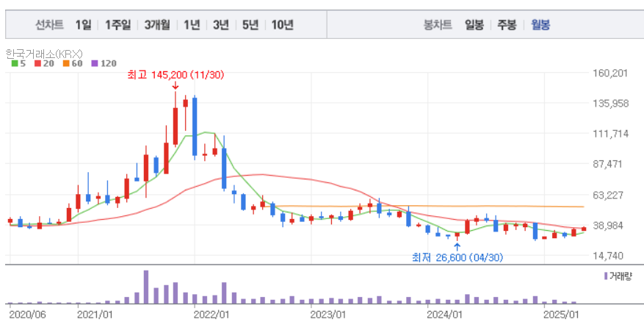The height and width of the screenshot is (333, 644).
Task: Select the 주봉 weekly candle chart
Action: [x=507, y=25]
